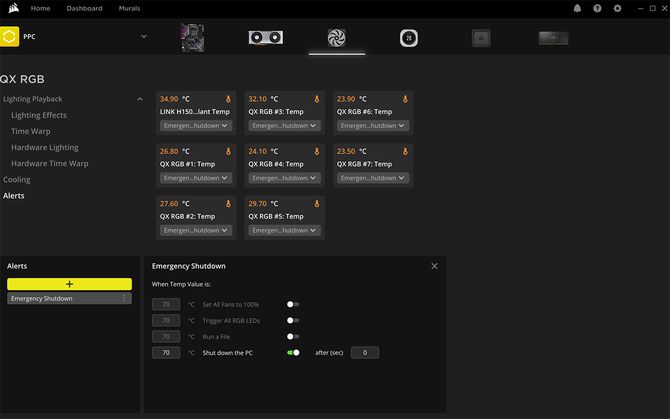This screenshot has height=419, width=670.
Task: Click thermometer icon on LINK H150 coolant card
Action: (x=228, y=99)
